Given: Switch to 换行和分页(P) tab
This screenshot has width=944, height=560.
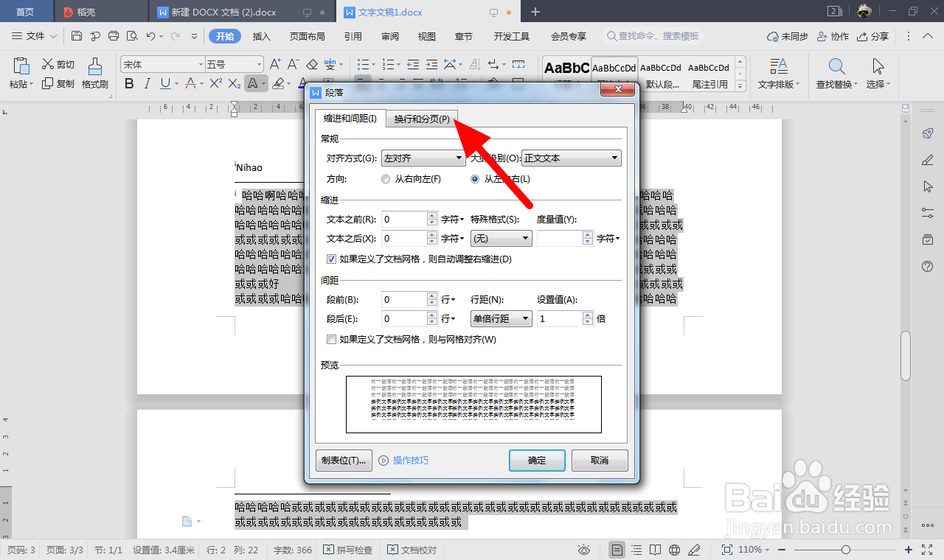Looking at the screenshot, I should click(x=422, y=119).
